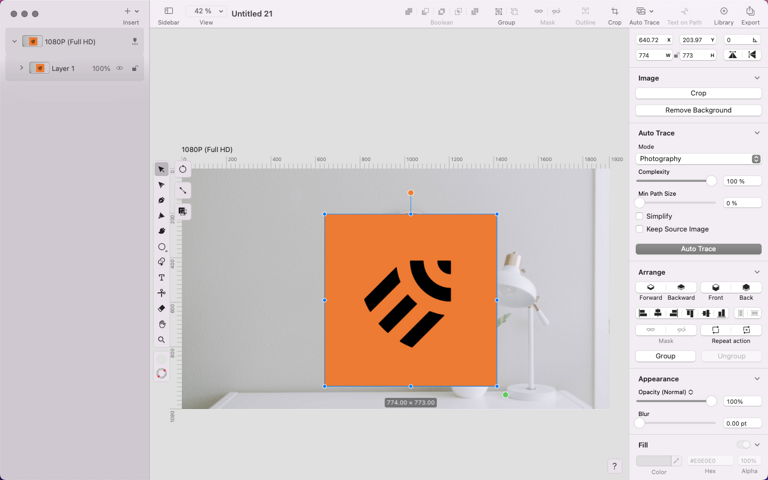Choose the Pen tool

point(161,200)
